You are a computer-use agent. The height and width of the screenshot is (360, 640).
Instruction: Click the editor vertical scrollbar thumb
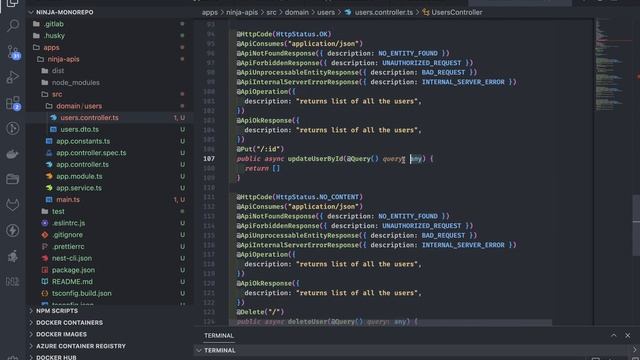636,225
